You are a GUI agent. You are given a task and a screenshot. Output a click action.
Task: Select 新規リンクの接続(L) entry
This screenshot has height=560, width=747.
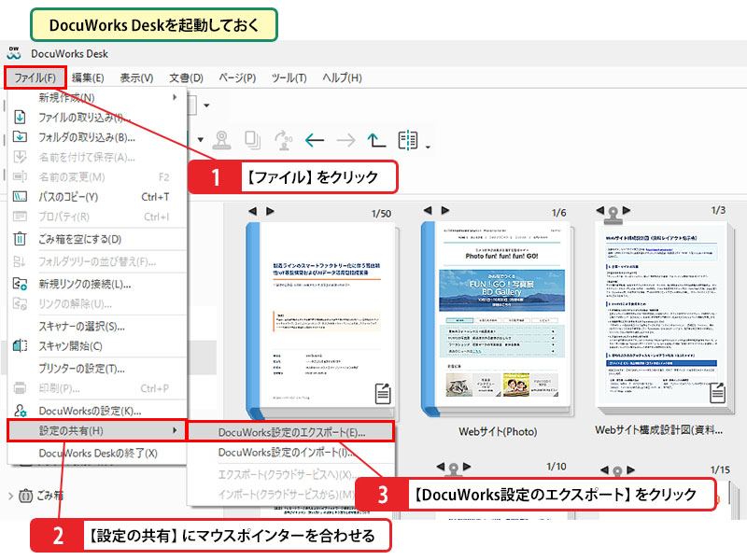[x=97, y=285]
